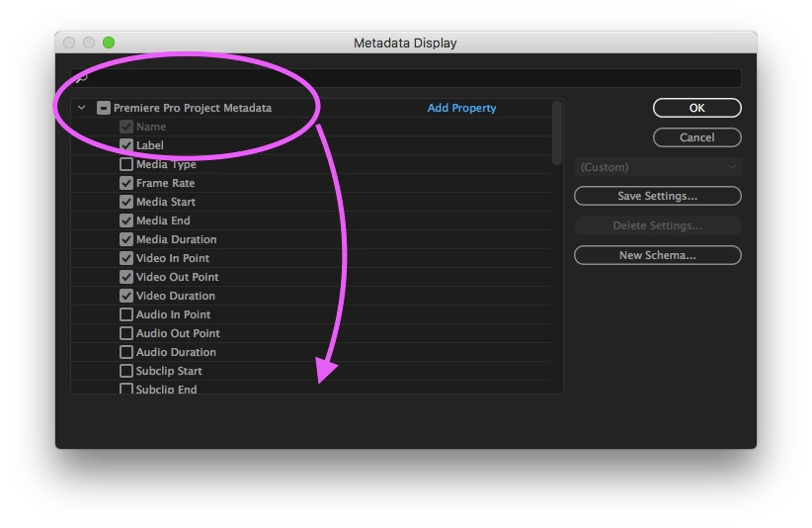Screen dimensions: 812x528
Task: Toggle the Premiere Pro Project Metadata checkbox
Action: click(x=104, y=108)
